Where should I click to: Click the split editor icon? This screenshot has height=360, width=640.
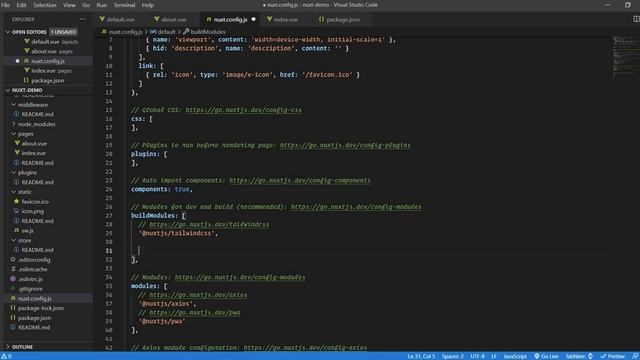coord(636,19)
